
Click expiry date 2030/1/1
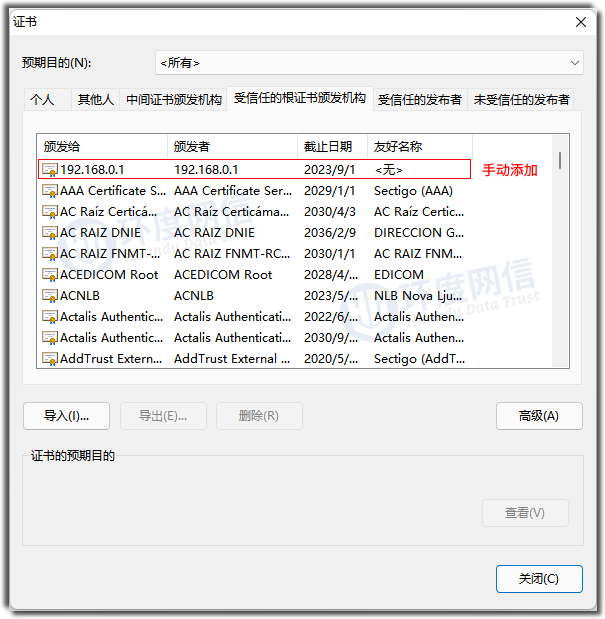pos(330,254)
